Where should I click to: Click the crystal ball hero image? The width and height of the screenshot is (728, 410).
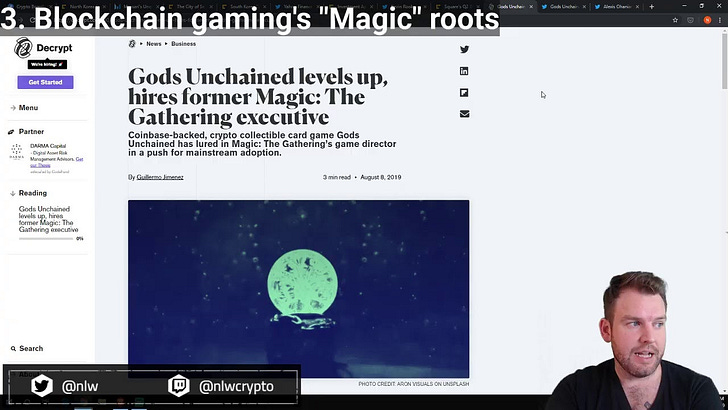[x=299, y=288]
